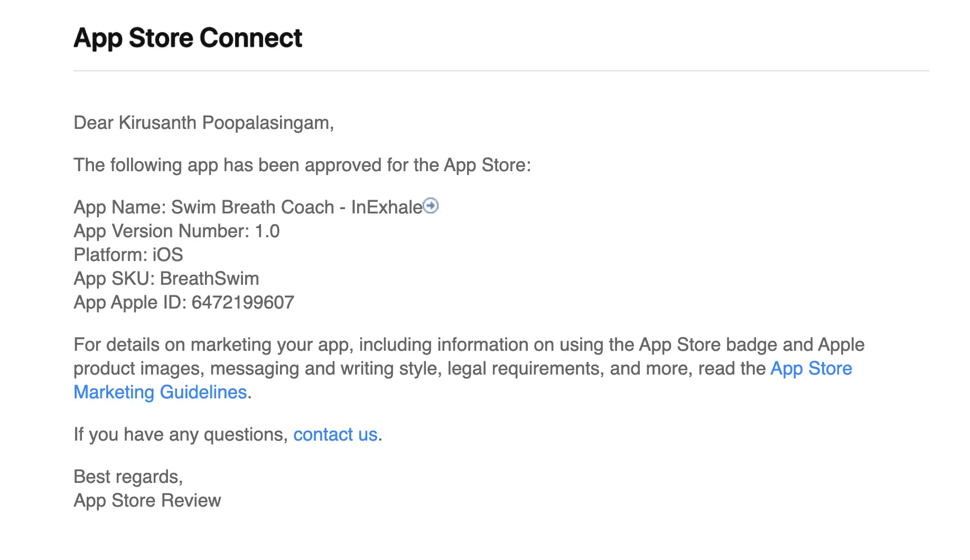Follow the 'contact us' link

click(335, 434)
